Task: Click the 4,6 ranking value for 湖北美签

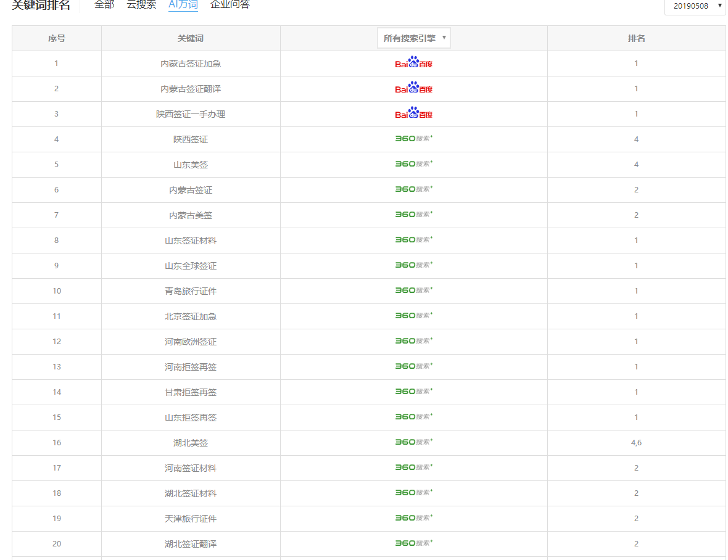Action: 636,443
